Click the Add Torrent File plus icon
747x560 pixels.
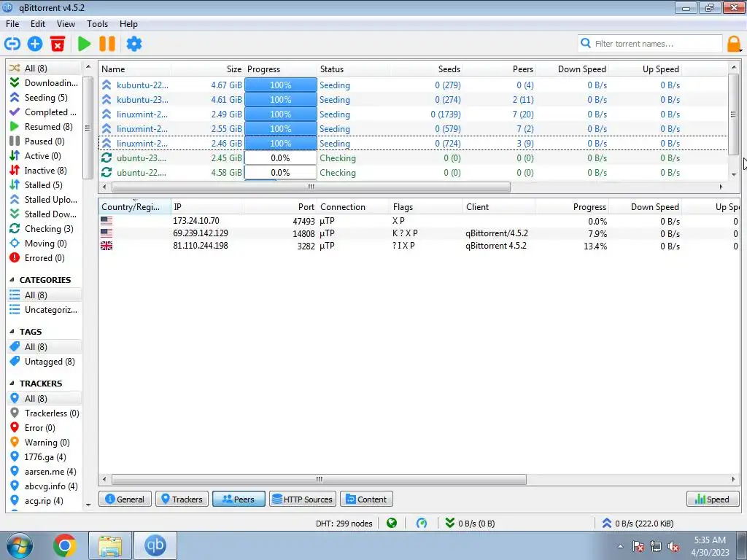pyautogui.click(x=35, y=44)
